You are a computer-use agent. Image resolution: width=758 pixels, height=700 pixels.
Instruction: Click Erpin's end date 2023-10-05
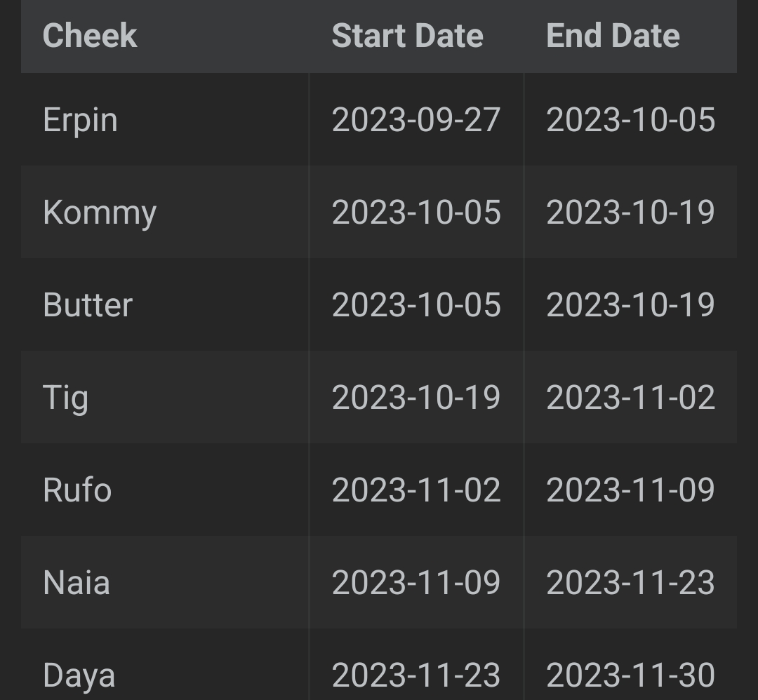pyautogui.click(x=630, y=120)
